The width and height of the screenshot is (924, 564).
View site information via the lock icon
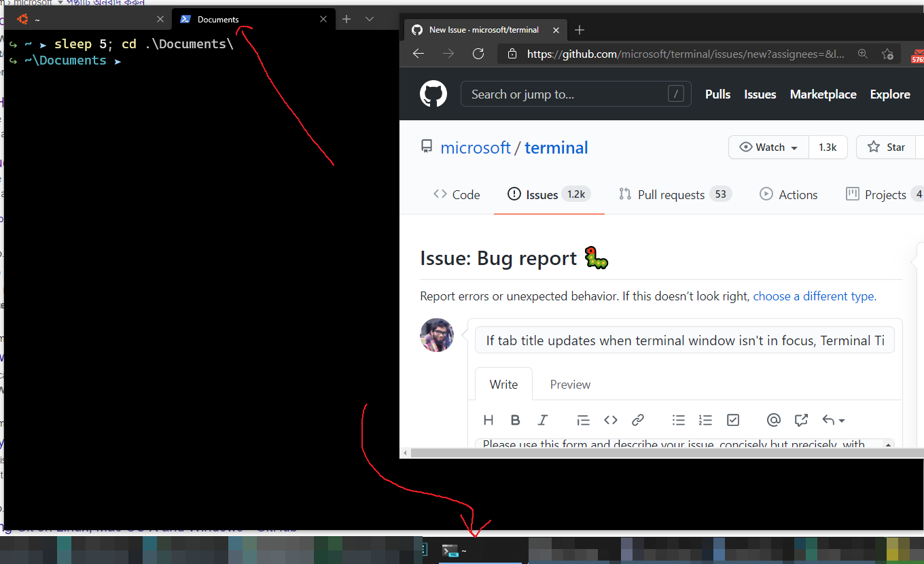(x=512, y=54)
